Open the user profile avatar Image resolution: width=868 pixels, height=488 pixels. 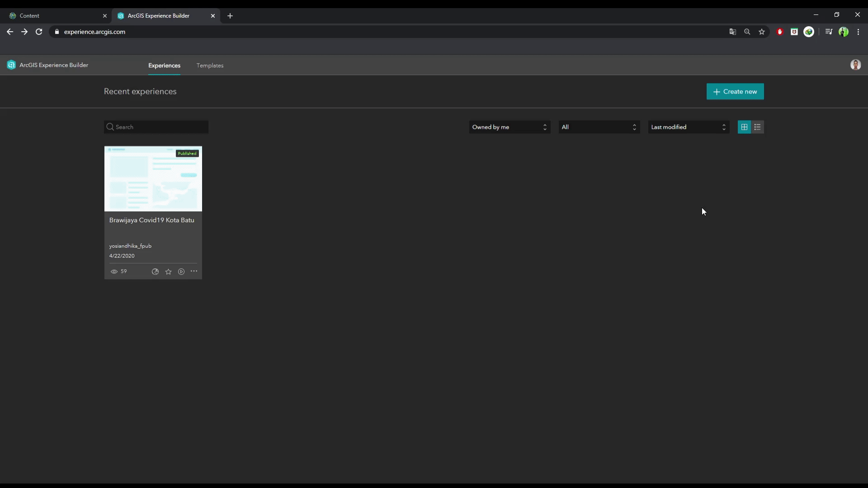pos(855,65)
